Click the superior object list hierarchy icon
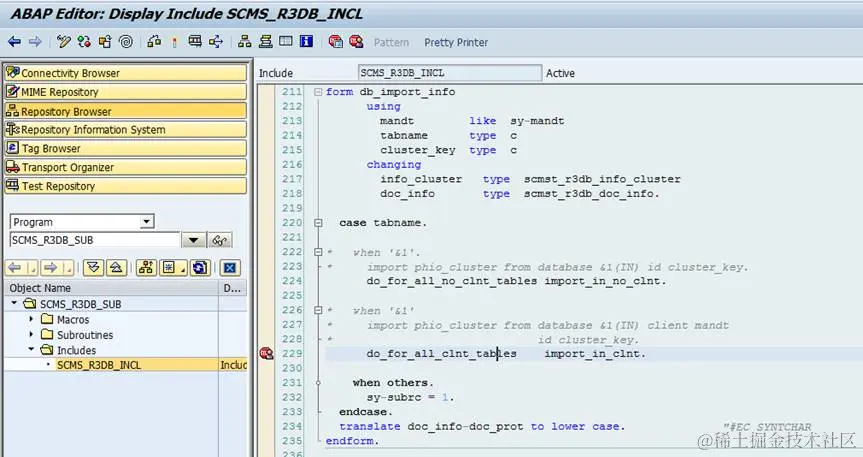 [x=146, y=268]
